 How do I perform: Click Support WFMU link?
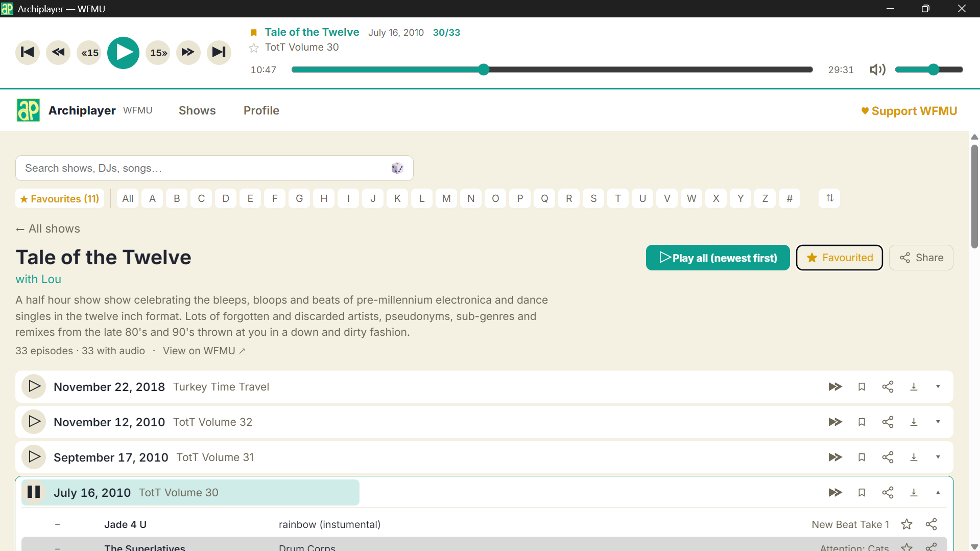(x=909, y=111)
